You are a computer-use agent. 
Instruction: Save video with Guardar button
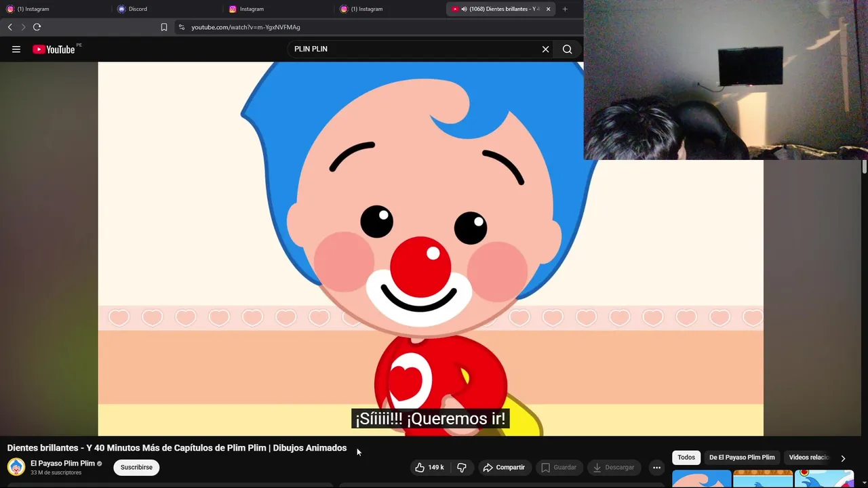pyautogui.click(x=559, y=468)
